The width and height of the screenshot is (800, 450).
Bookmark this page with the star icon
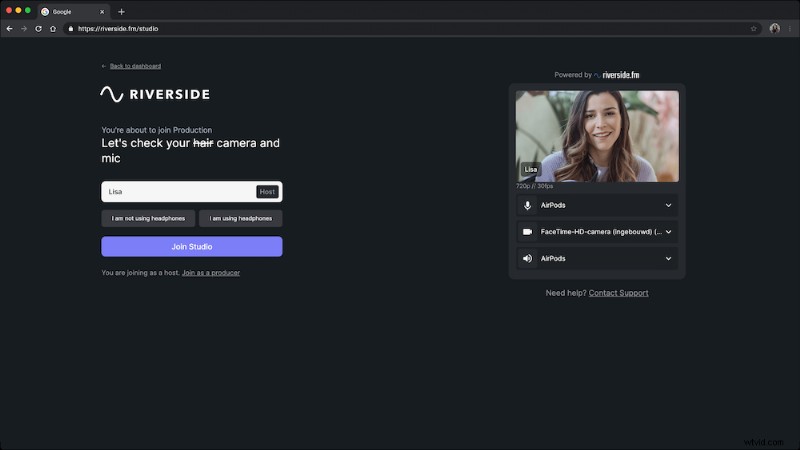[753, 28]
